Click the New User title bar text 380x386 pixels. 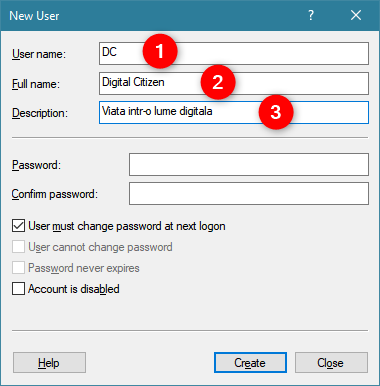pos(34,16)
